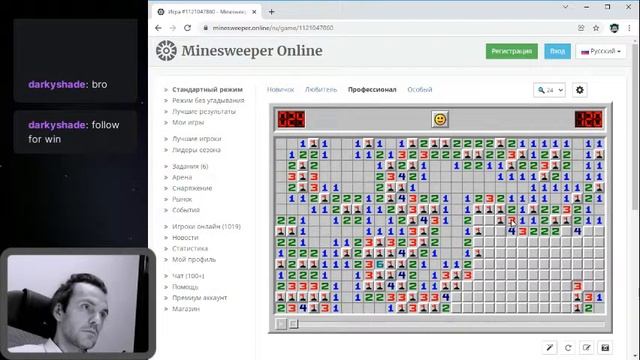
Task: Click the edit pencil icon below board
Action: (x=587, y=348)
